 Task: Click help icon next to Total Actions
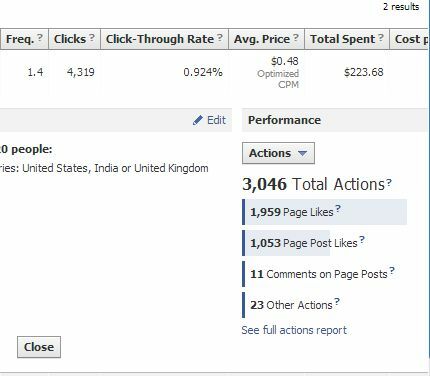point(389,183)
